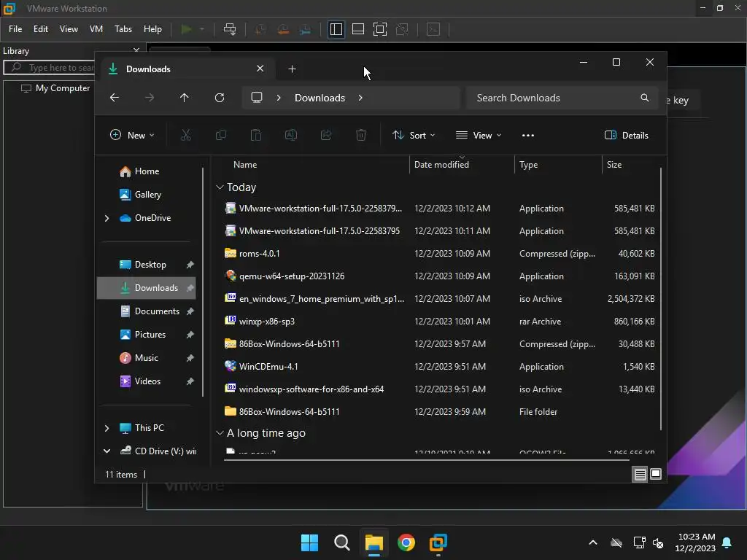The image size is (747, 560).
Task: Toggle the VMware library sidebar view icon
Action: point(336,29)
